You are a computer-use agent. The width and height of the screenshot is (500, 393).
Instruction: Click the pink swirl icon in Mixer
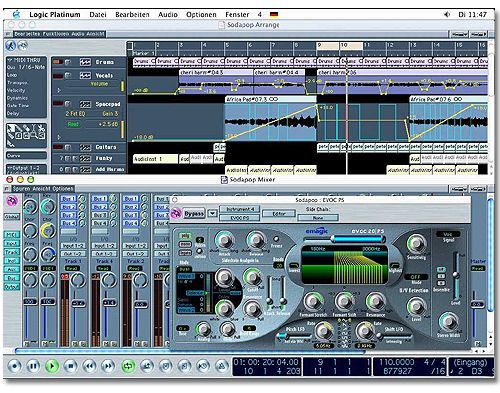point(12,201)
